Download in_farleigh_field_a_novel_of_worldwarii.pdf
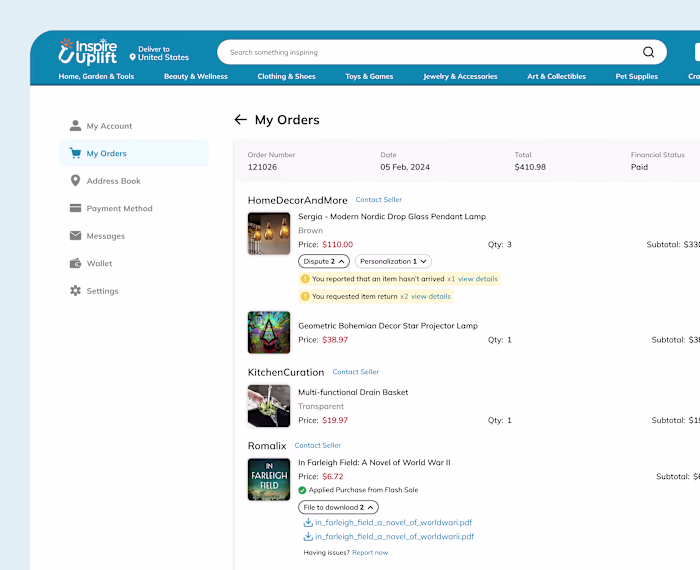The height and width of the screenshot is (570, 700). (x=395, y=537)
